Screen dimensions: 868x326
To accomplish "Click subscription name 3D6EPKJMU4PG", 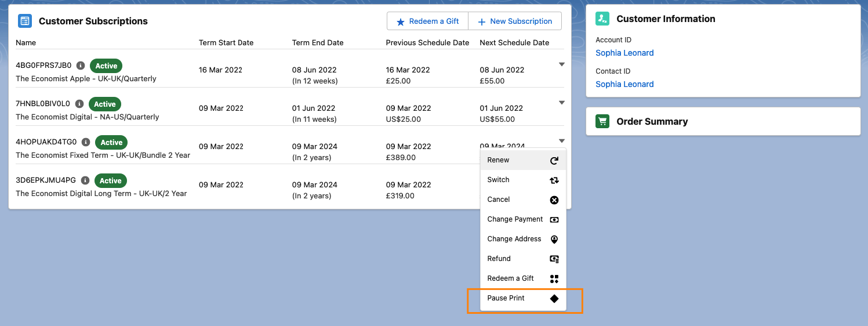I will [46, 180].
